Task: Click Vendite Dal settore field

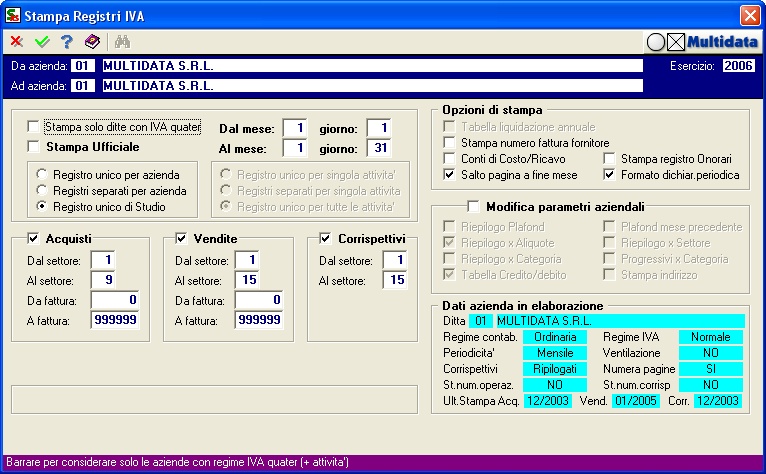Action: pos(247,260)
